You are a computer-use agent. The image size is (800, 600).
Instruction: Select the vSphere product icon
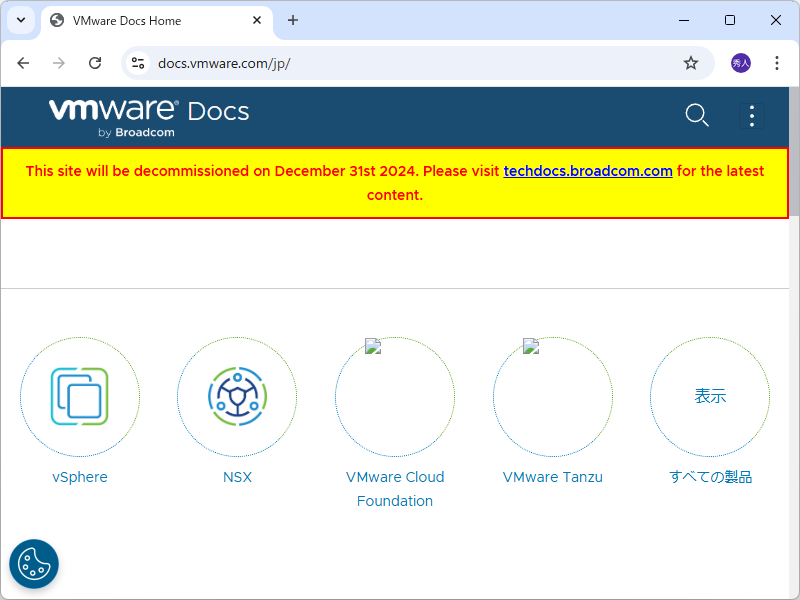[x=80, y=396]
